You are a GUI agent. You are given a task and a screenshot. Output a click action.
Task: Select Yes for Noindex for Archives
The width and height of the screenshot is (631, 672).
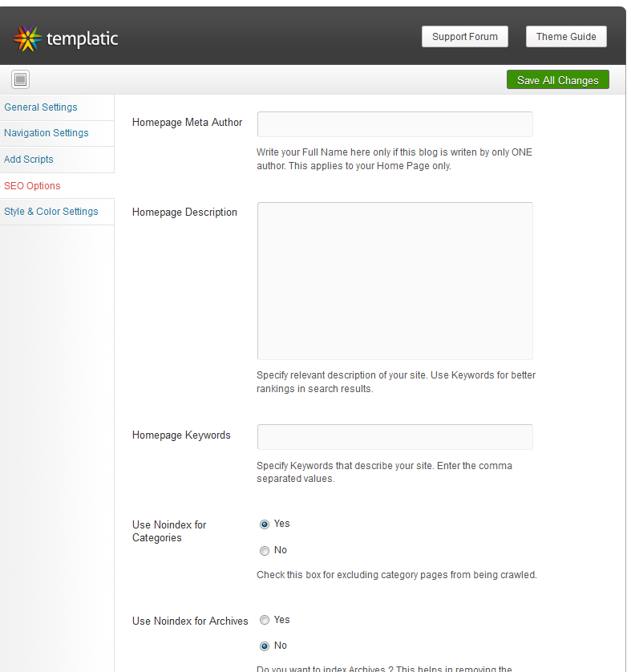pyautogui.click(x=265, y=620)
